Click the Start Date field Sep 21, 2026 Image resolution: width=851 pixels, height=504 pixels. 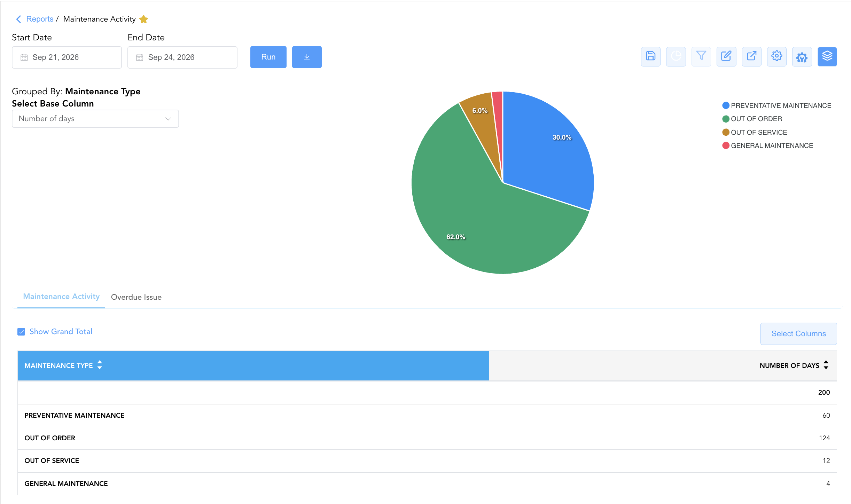(x=67, y=57)
